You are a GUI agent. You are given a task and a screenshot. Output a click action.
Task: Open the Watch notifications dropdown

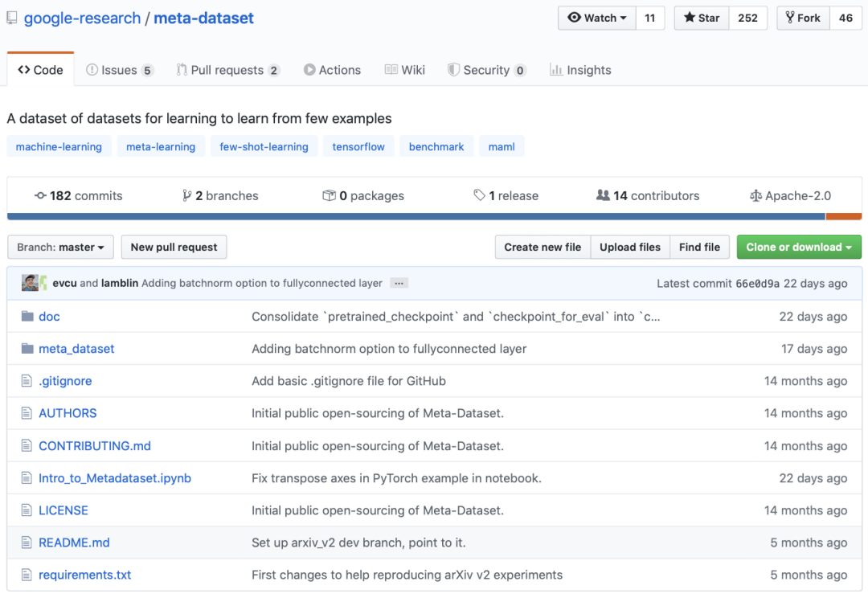point(597,18)
